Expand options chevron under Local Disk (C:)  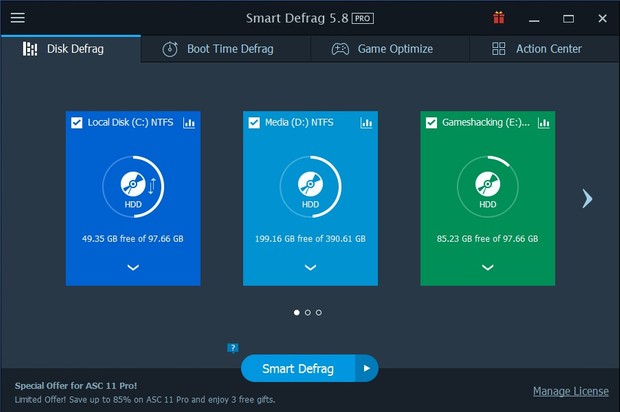(x=133, y=268)
